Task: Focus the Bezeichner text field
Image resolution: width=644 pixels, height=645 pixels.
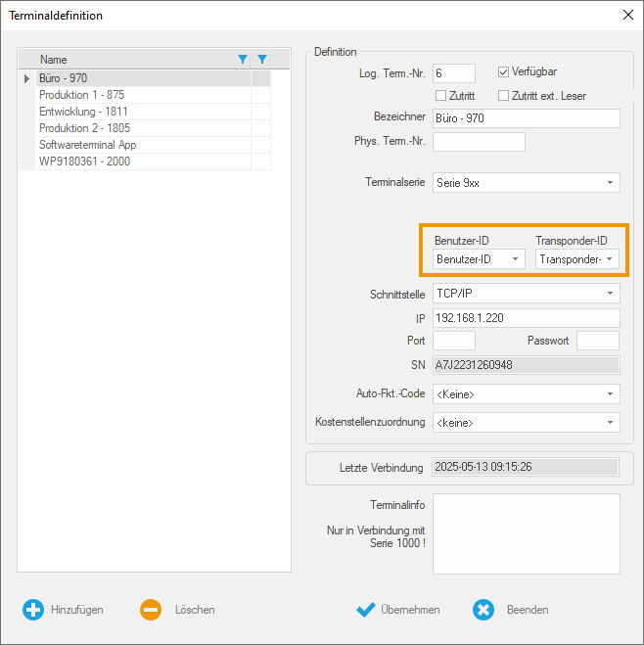Action: coord(526,118)
